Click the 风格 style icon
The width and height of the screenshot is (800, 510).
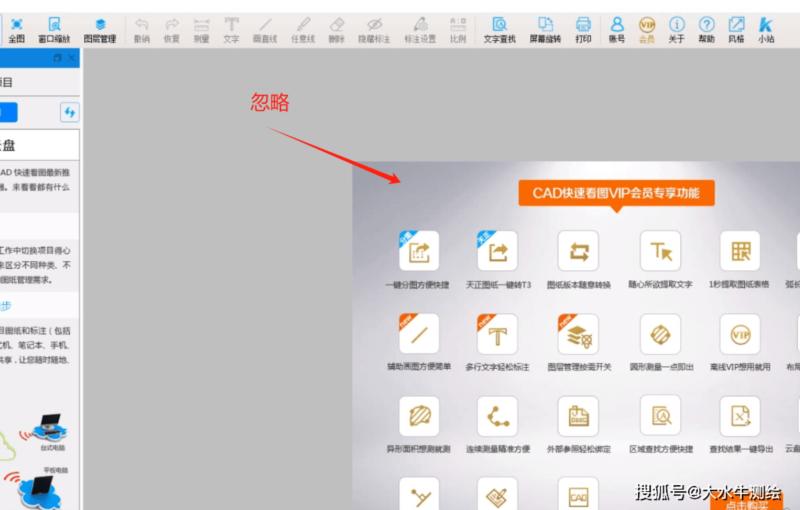tap(736, 30)
